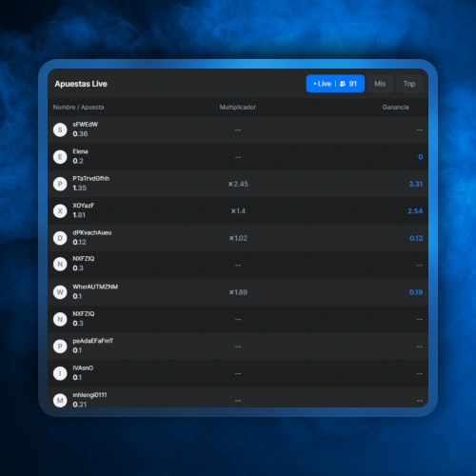Click the 0.12 winnings for dPKvachAueu
Image resolution: width=476 pixels, height=476 pixels.
(x=416, y=238)
